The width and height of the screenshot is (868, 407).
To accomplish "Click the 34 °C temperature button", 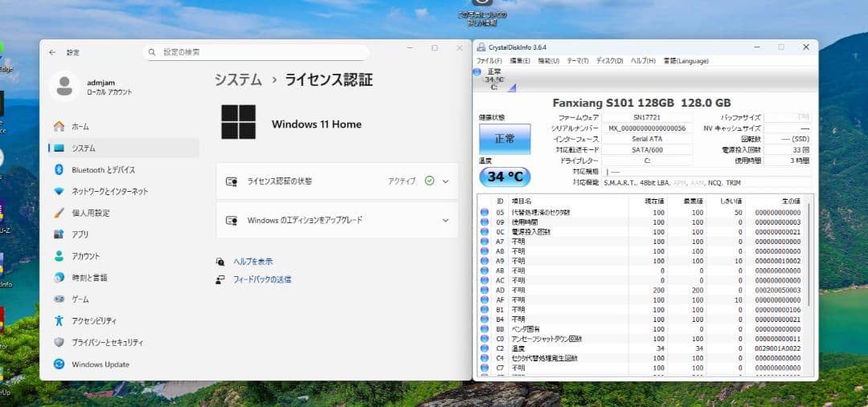I will tap(504, 177).
